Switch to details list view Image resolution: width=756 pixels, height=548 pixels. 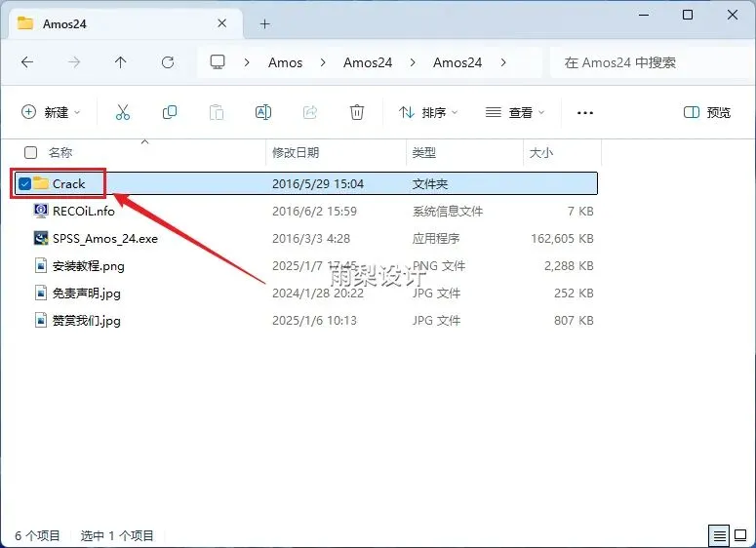coord(719,535)
